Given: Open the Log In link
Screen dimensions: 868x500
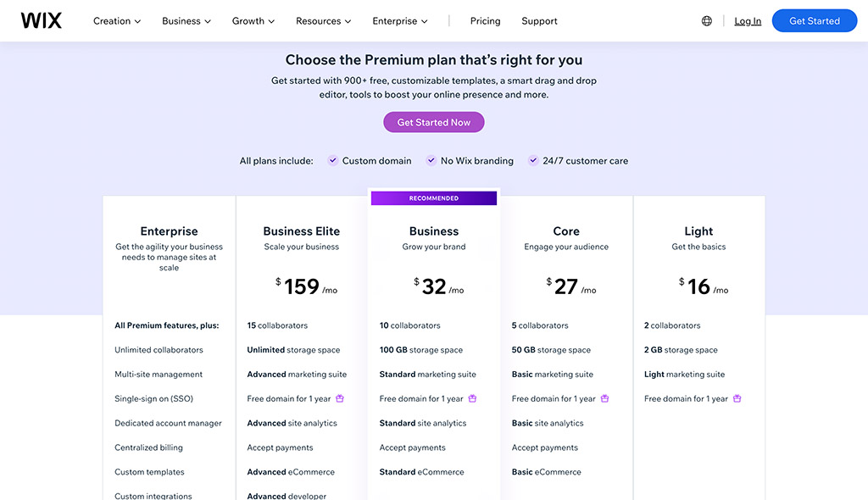Looking at the screenshot, I should click(747, 20).
